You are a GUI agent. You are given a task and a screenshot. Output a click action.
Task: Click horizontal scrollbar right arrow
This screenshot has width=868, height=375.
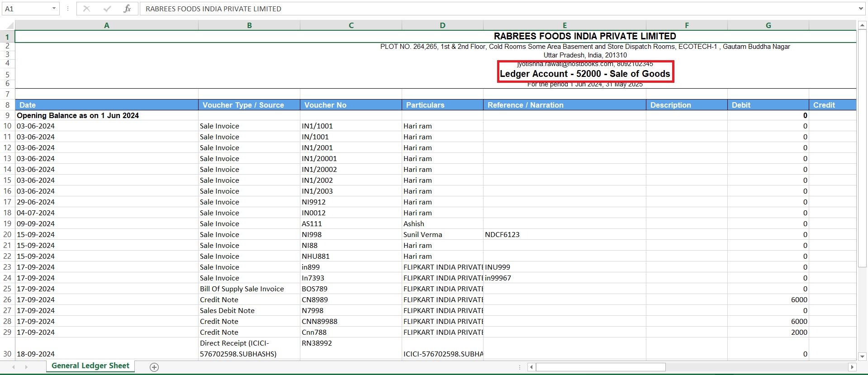click(x=852, y=367)
